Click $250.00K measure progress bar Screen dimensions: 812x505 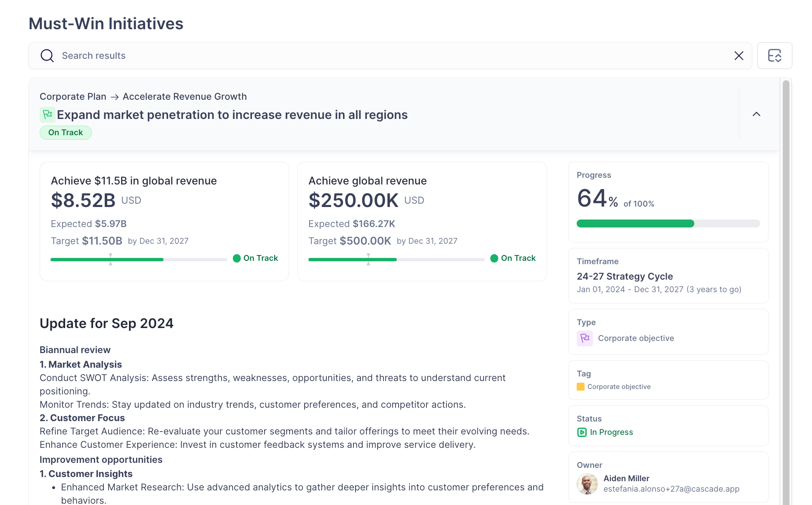pos(396,260)
